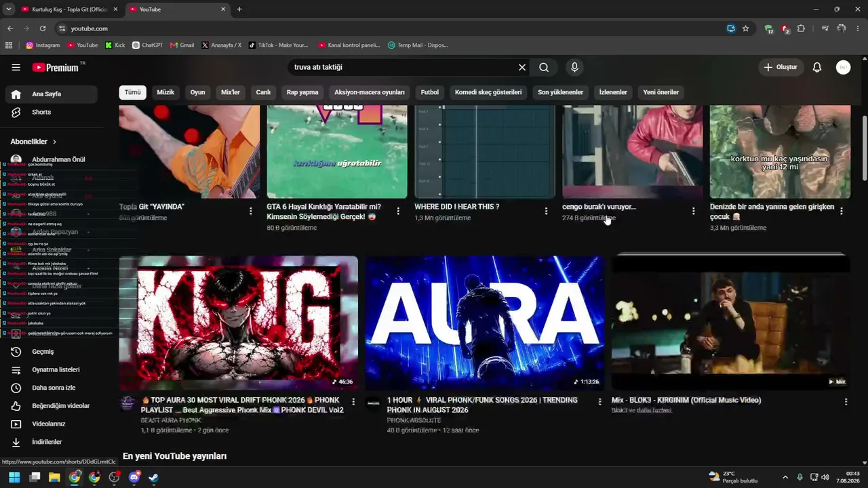Viewport: 868px width, 488px height.
Task: Open options menu for WHERE DID I HEAR THIS
Action: [546, 211]
